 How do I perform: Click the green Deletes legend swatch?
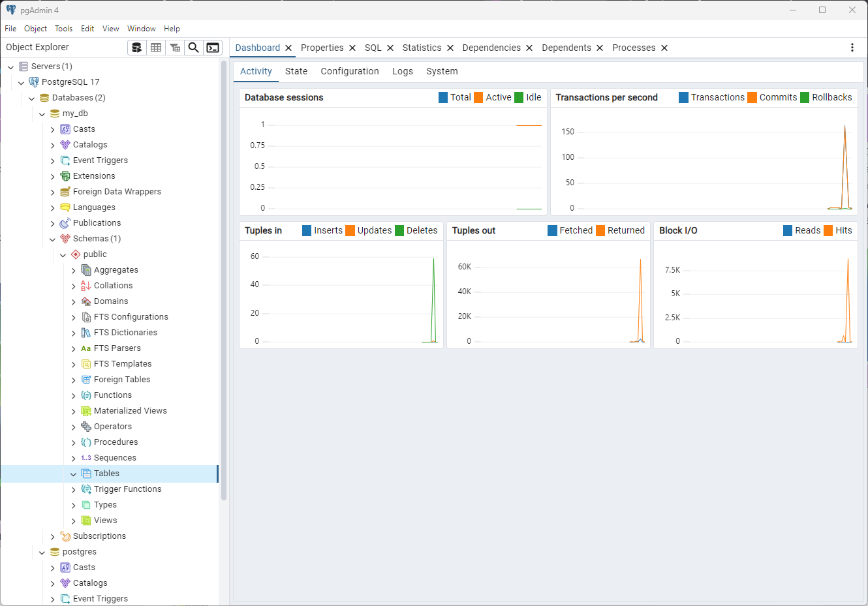[399, 230]
